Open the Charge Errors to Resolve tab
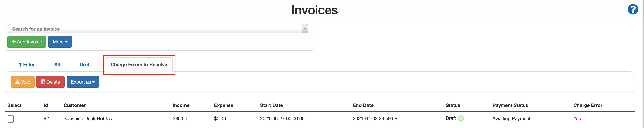This screenshot has width=644, height=128. 139,65
